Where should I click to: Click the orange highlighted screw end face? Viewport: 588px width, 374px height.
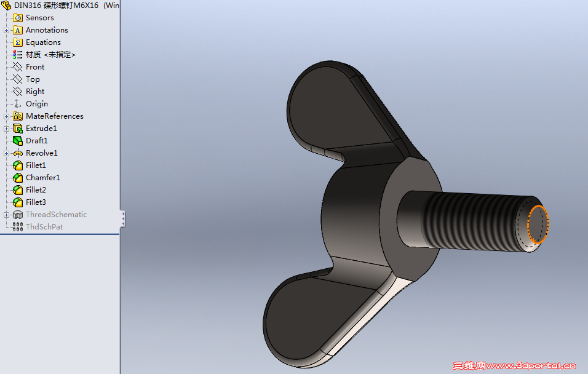pos(538,225)
